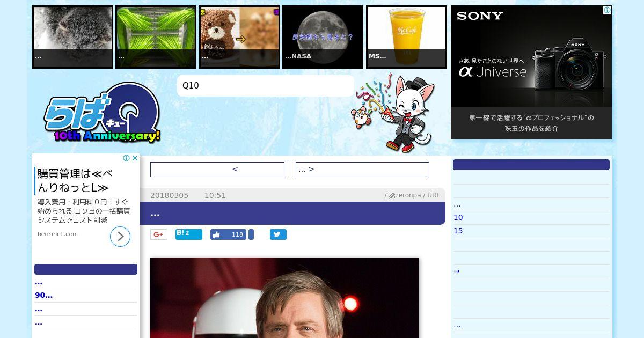
Task: Click the AdChoices icon on Sony ad
Action: pos(607,10)
